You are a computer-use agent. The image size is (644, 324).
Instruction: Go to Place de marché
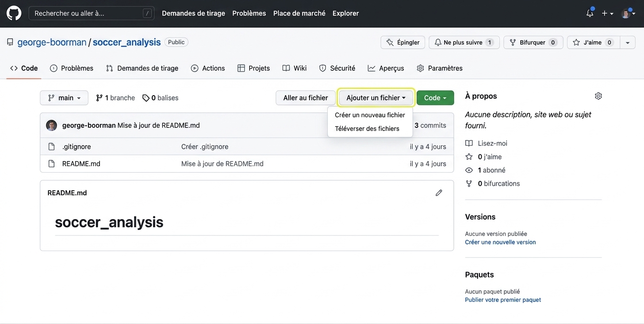coord(299,13)
